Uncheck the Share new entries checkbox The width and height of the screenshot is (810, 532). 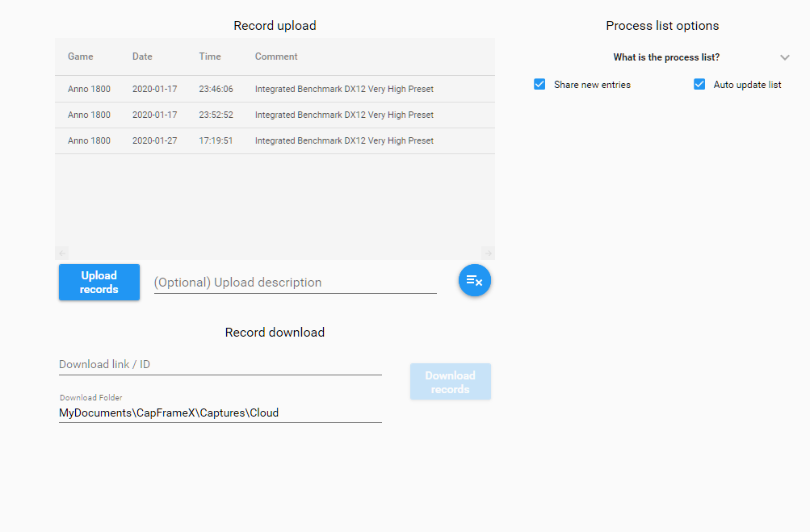(x=539, y=84)
